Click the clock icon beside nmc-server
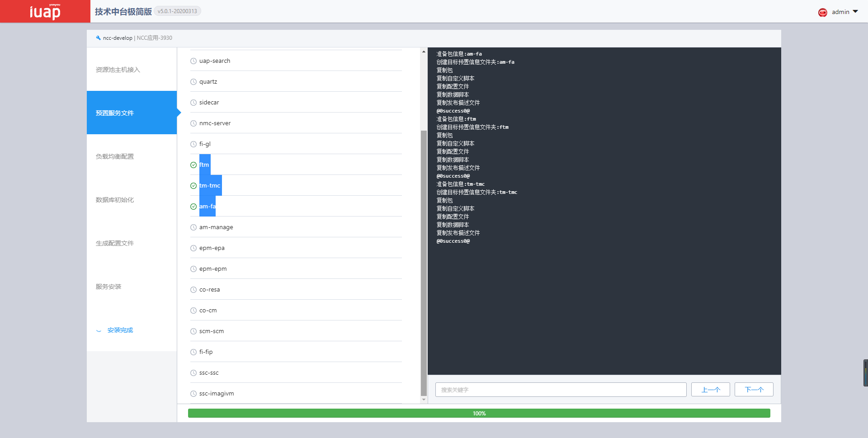The image size is (868, 438). 193,123
